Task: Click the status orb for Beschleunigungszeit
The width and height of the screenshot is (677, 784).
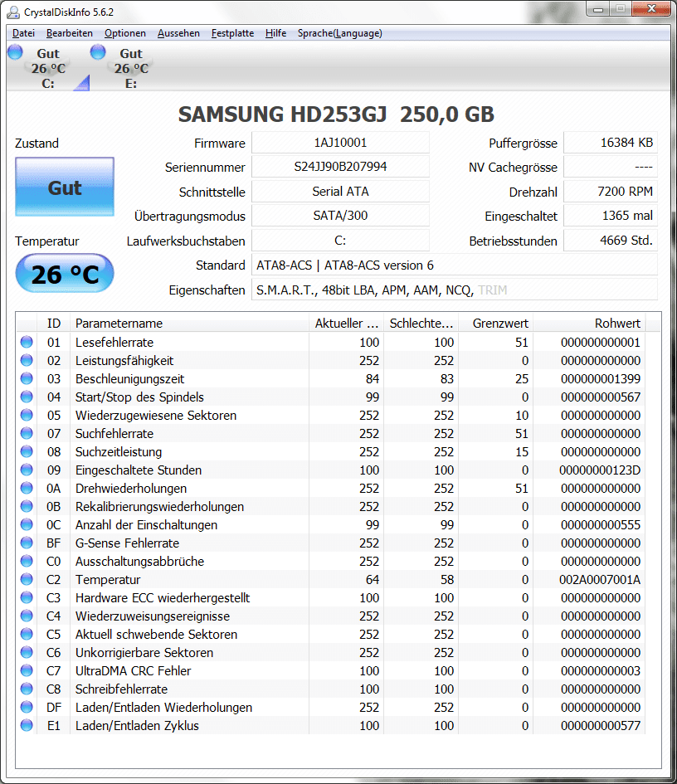Action: click(27, 378)
